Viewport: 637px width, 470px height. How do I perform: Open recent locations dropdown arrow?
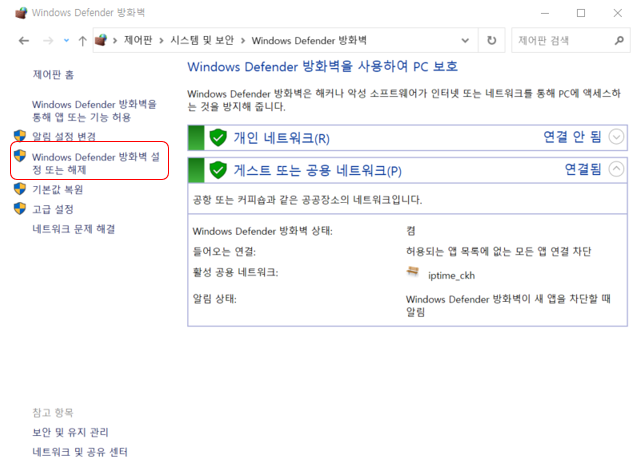[66, 41]
